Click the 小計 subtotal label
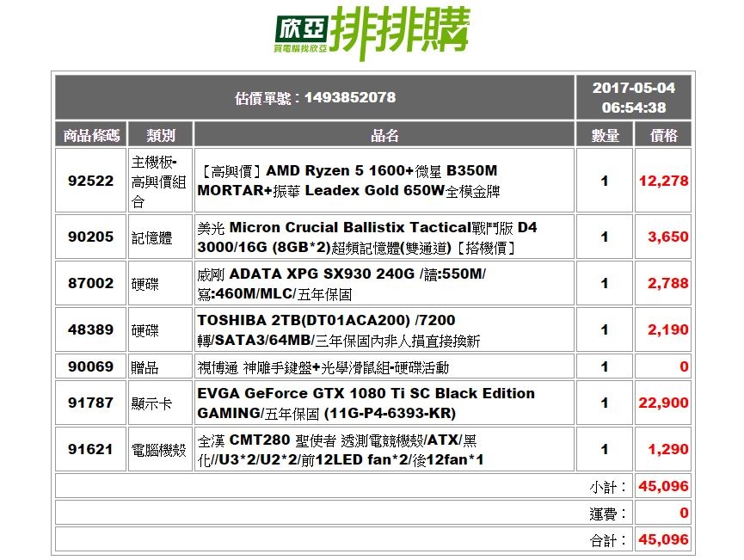Image resolution: width=744 pixels, height=560 pixels. coord(608,487)
